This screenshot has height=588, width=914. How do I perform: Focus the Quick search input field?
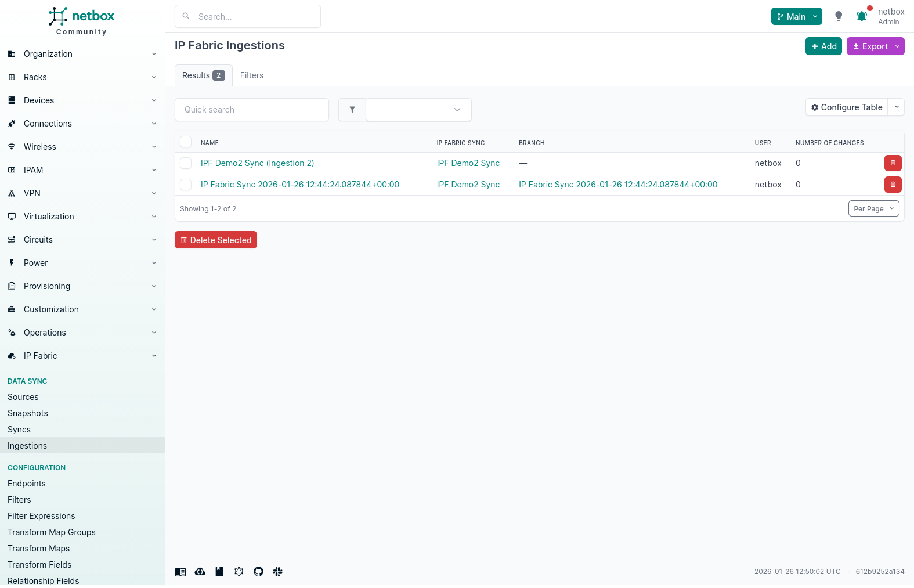pos(252,110)
